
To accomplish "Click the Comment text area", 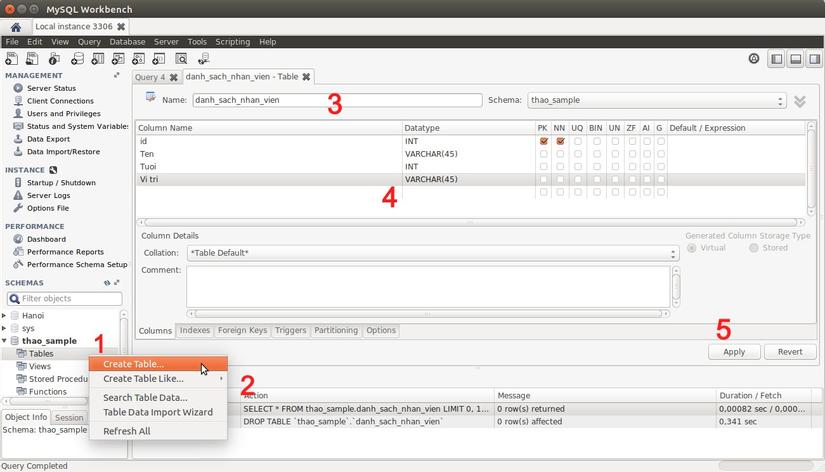I will point(428,286).
